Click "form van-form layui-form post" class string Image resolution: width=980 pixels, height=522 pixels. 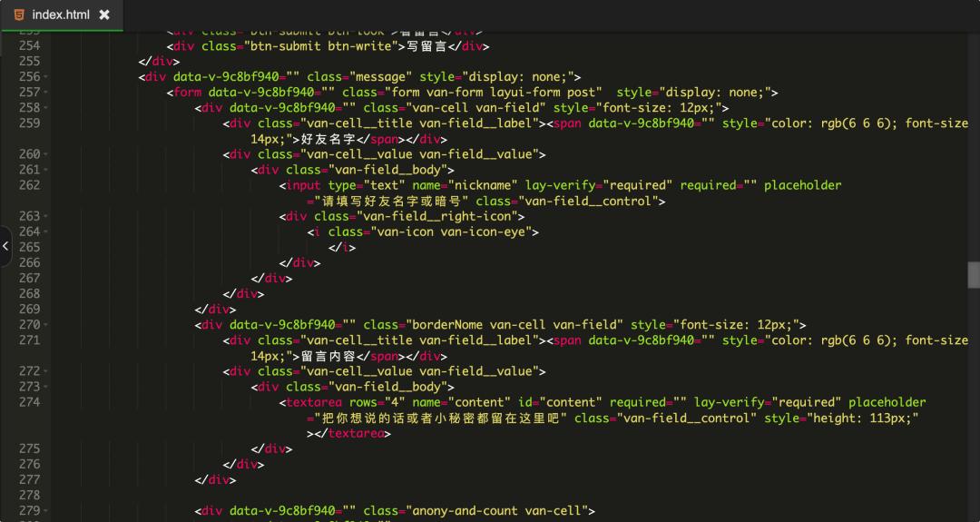pyautogui.click(x=493, y=93)
